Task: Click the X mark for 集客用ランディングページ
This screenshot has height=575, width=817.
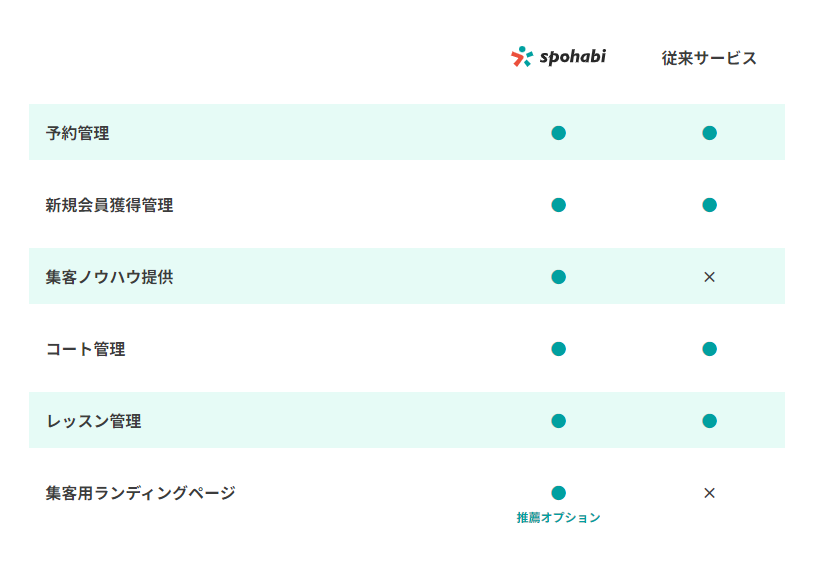Action: [709, 493]
